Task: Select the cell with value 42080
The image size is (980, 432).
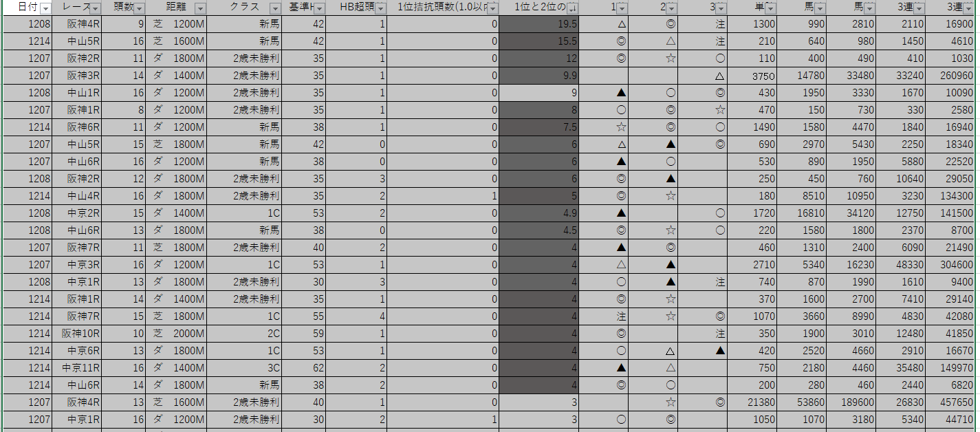Action: pyautogui.click(x=950, y=316)
